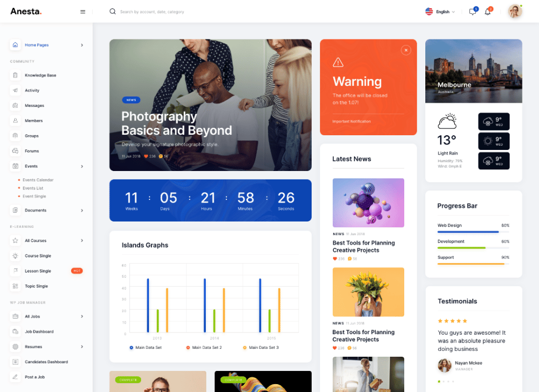The width and height of the screenshot is (539, 392).
Task: Click the Job Dashboard icon
Action: pyautogui.click(x=15, y=331)
